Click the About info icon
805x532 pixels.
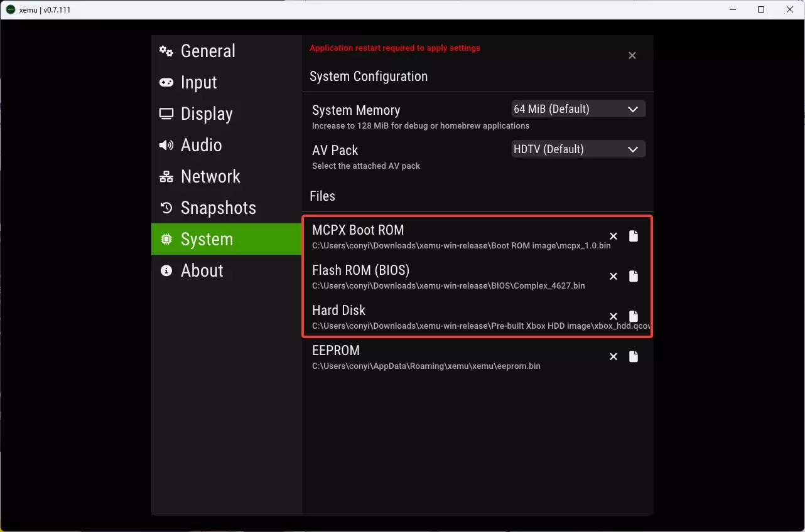[x=166, y=270]
